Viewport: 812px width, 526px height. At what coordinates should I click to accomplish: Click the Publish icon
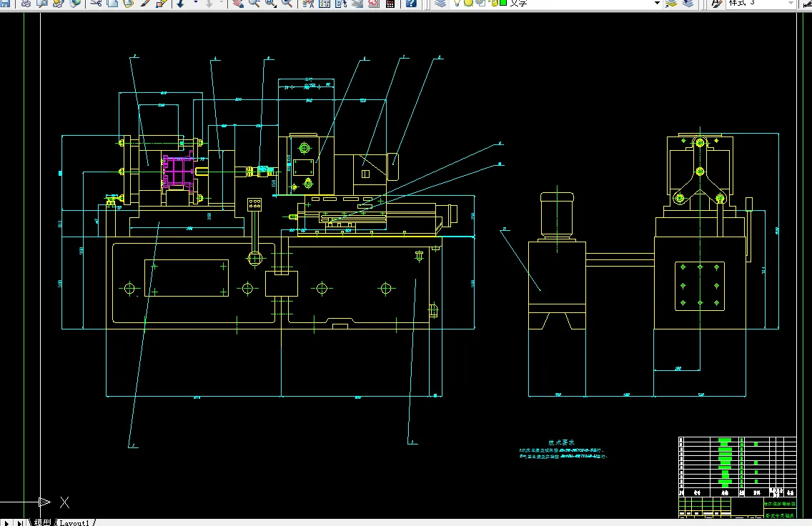[59, 3]
